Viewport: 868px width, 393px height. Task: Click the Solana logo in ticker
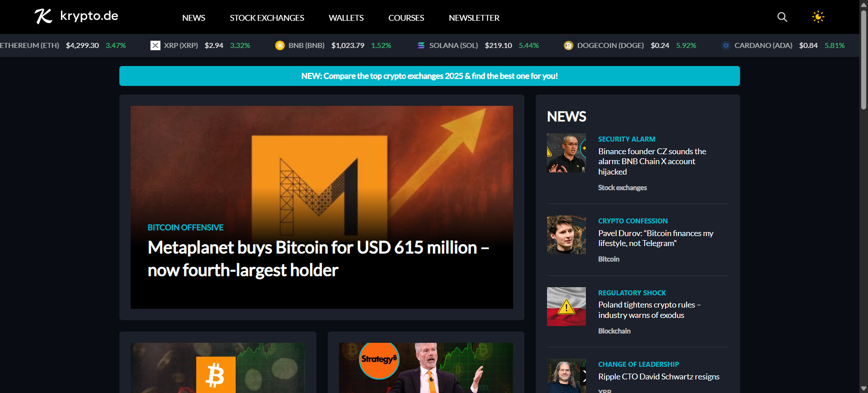tap(421, 45)
